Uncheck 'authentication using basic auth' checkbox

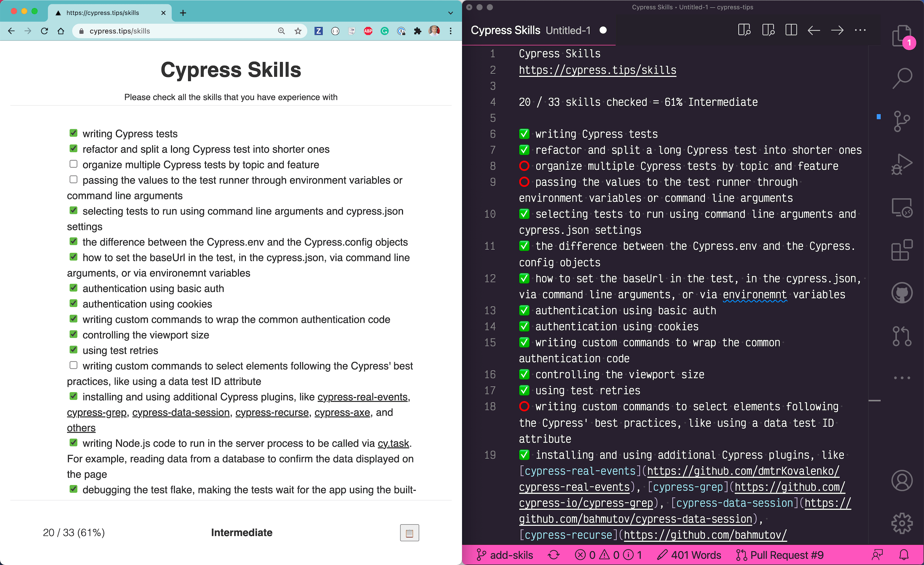point(74,288)
